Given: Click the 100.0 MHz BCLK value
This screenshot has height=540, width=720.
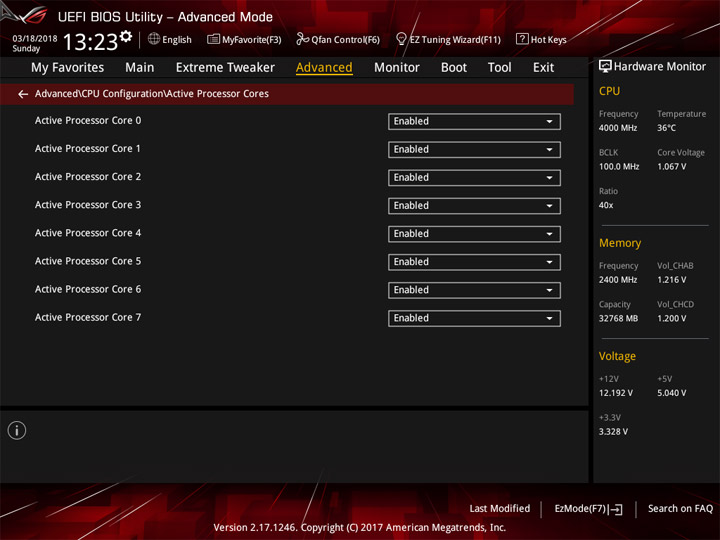Looking at the screenshot, I should [x=619, y=167].
